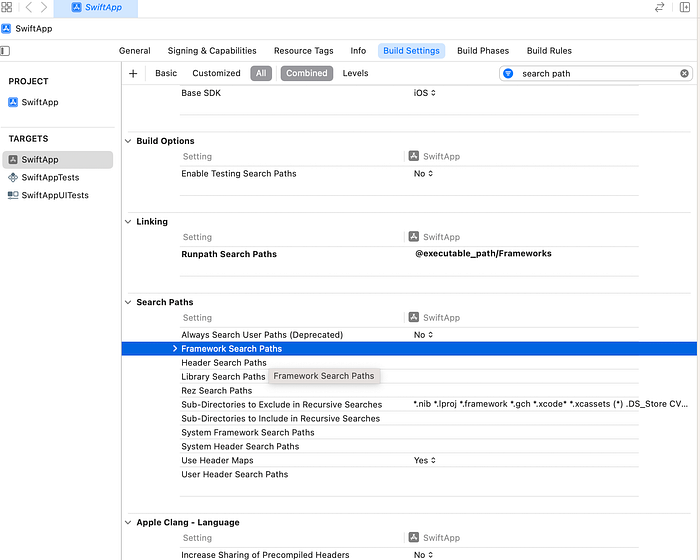Go forward with the right chevron
The width and height of the screenshot is (700, 560).
44,7
